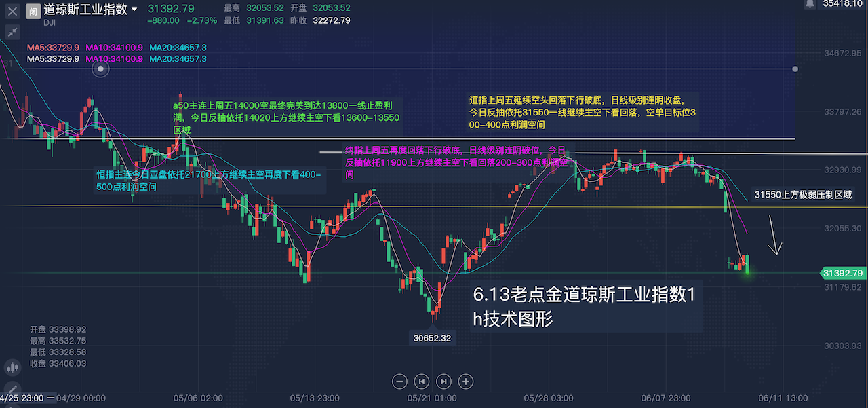Image resolution: width=868 pixels, height=408 pixels.
Task: Click the 最低 33328.58 crosshair readout
Action: [x=58, y=352]
